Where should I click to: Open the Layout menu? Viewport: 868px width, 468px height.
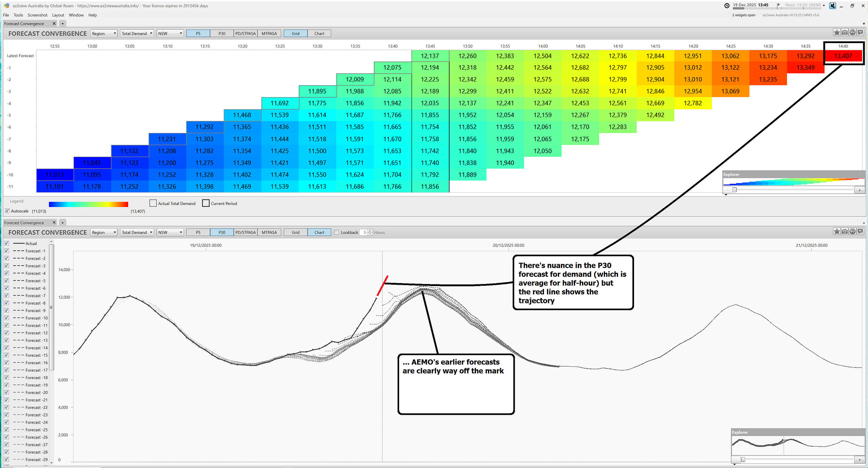[x=58, y=15]
